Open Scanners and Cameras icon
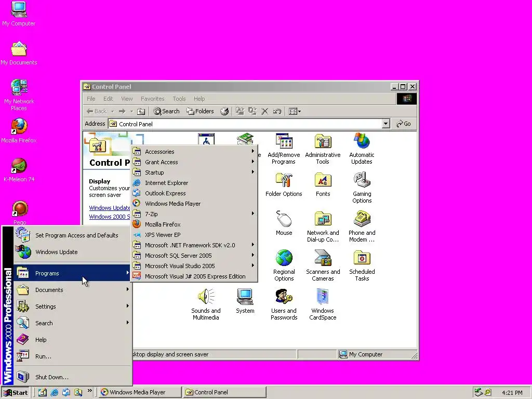 coord(323,265)
